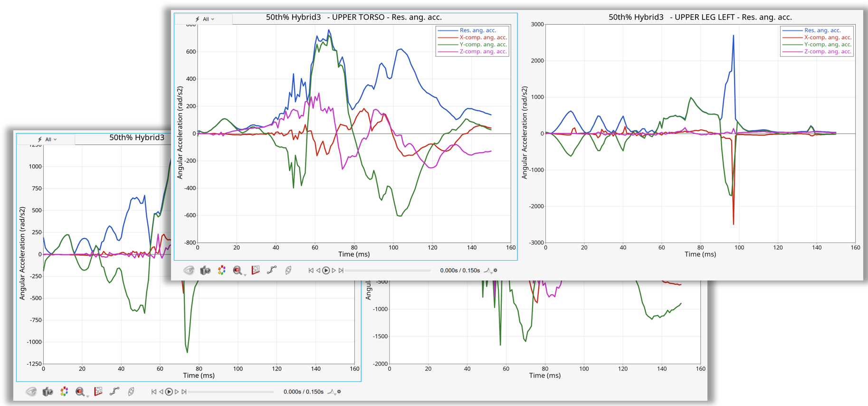Jump to last frame in the front window
868x406 pixels.
(341, 271)
